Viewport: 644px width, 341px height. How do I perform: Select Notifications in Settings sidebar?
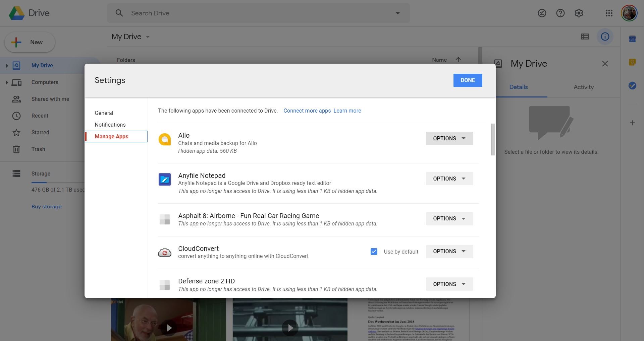tap(110, 125)
